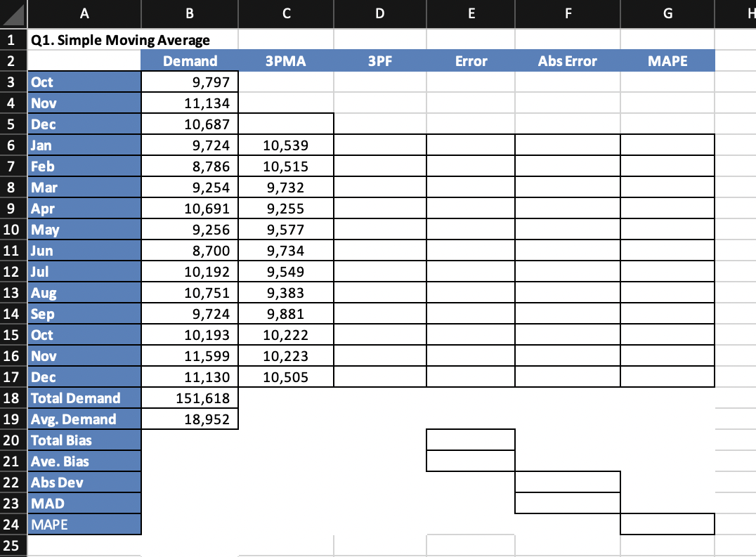Click the empty outlined cell beside Ave. Bias

(x=471, y=461)
